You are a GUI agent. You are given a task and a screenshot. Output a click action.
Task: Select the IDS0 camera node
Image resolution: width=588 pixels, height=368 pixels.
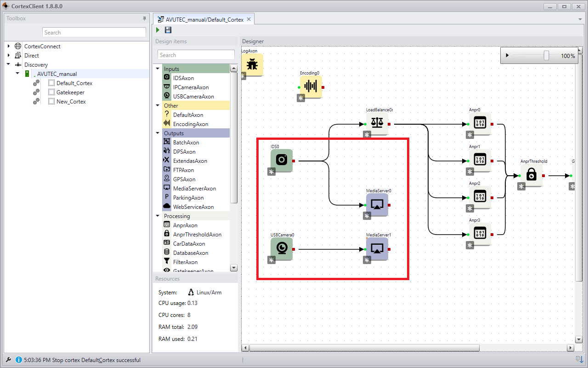pyautogui.click(x=282, y=161)
